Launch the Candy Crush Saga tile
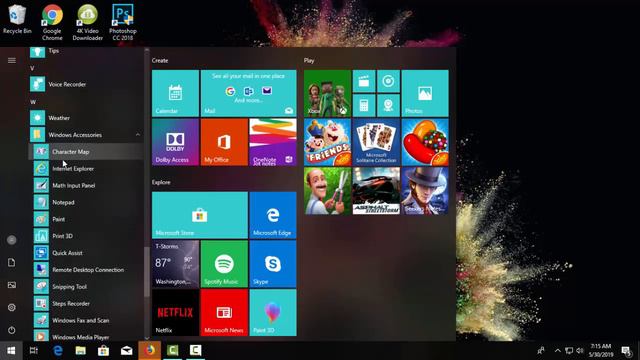This screenshot has width=640, height=360. tap(425, 142)
